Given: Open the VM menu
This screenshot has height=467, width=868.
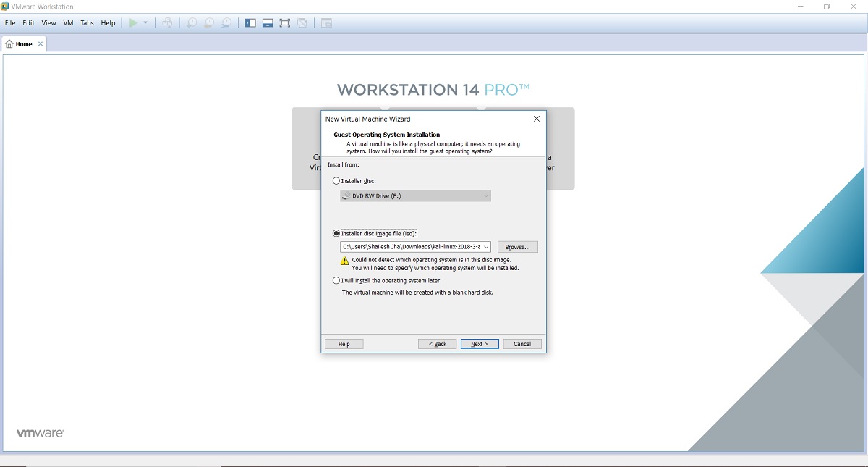Looking at the screenshot, I should [68, 23].
